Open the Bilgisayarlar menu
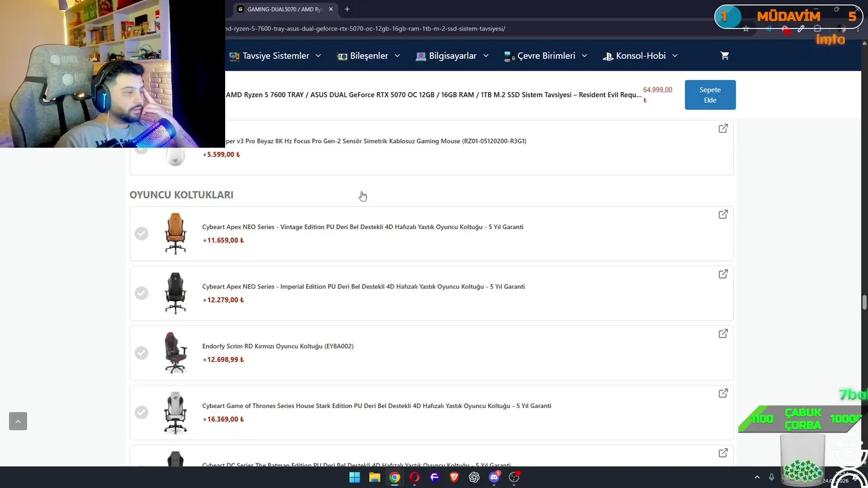This screenshot has height=488, width=868. (452, 56)
